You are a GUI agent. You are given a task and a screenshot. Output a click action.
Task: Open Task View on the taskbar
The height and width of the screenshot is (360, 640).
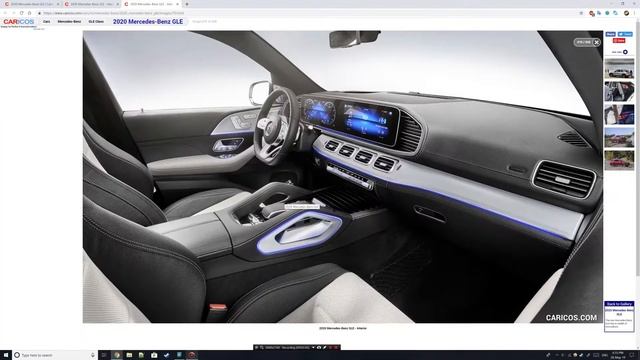click(104, 355)
